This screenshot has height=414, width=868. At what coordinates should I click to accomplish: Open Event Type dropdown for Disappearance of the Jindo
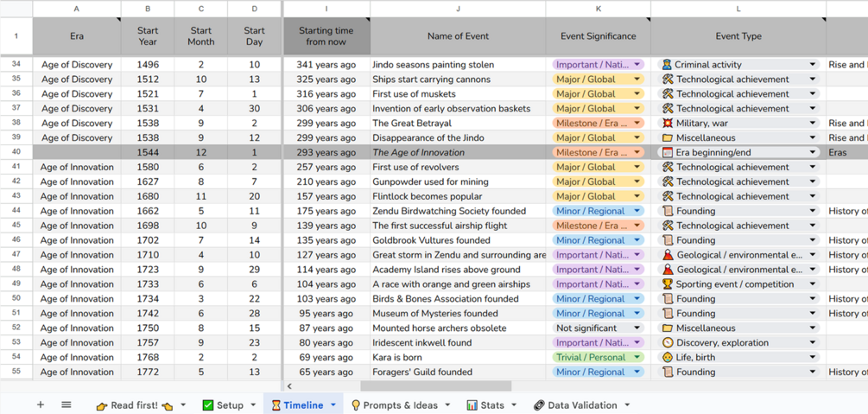point(813,137)
